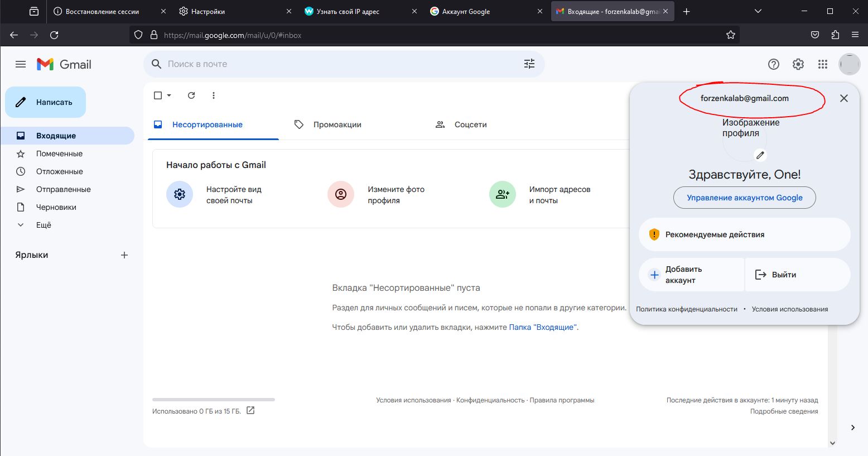The width and height of the screenshot is (868, 456).
Task: Bookmark this page with star icon
Action: [x=731, y=35]
